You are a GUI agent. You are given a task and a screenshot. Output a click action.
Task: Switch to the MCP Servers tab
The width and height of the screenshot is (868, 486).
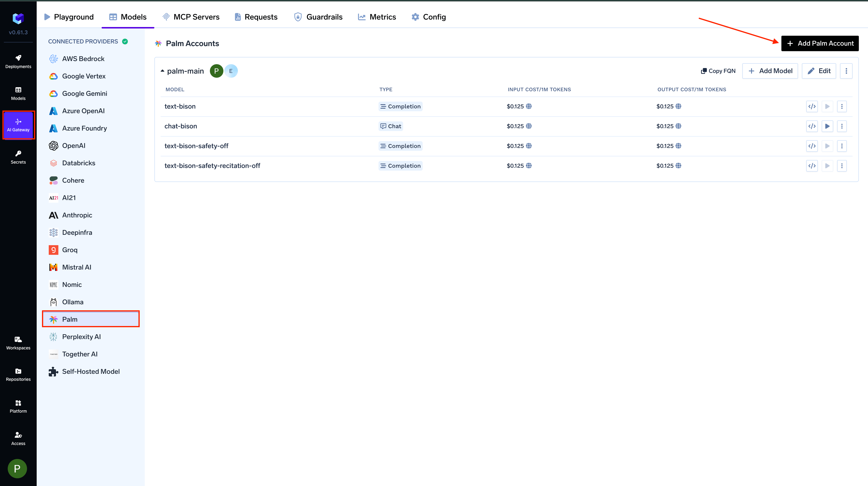click(x=191, y=17)
